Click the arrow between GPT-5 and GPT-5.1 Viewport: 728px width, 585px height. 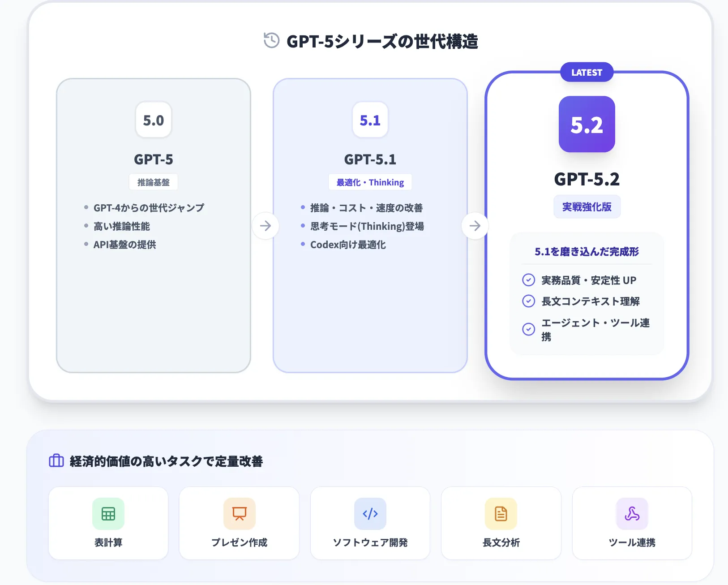266,226
